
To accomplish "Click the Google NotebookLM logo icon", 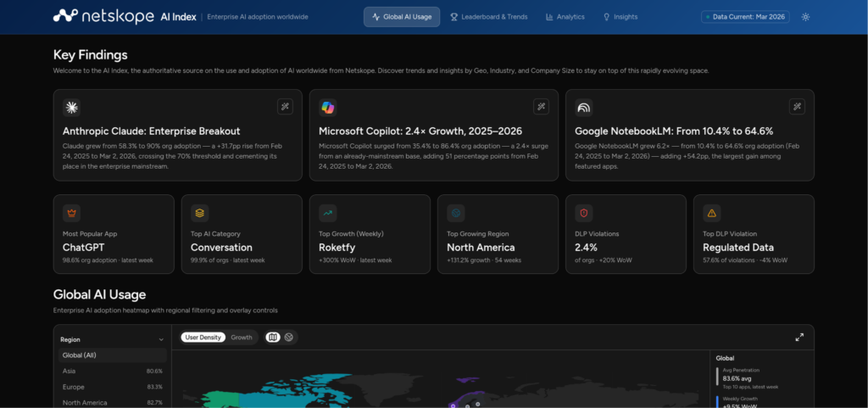I will pyautogui.click(x=583, y=108).
